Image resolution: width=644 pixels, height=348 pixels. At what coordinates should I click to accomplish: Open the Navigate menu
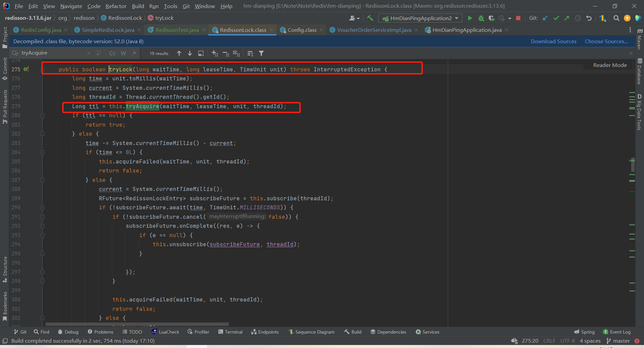coord(71,6)
